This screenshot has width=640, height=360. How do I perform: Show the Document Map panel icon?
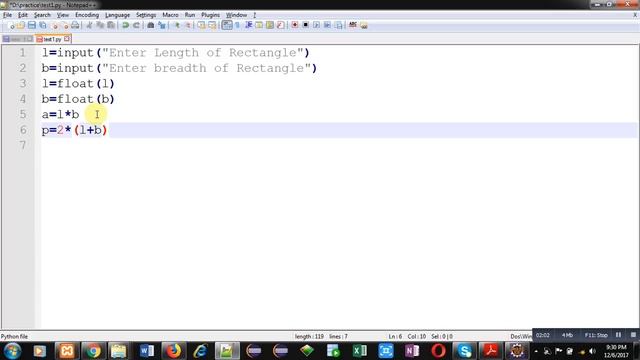[x=270, y=25]
